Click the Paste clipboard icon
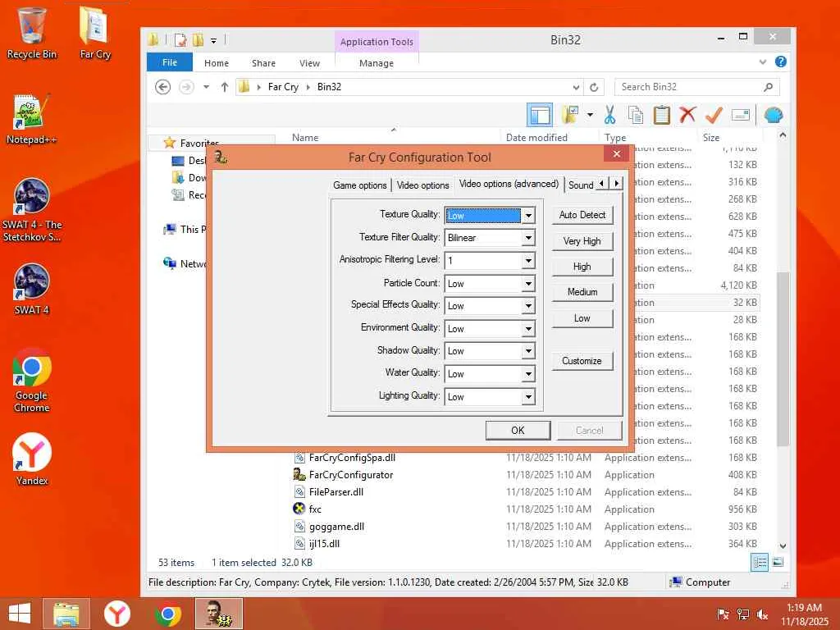The image size is (840, 630). [x=662, y=115]
